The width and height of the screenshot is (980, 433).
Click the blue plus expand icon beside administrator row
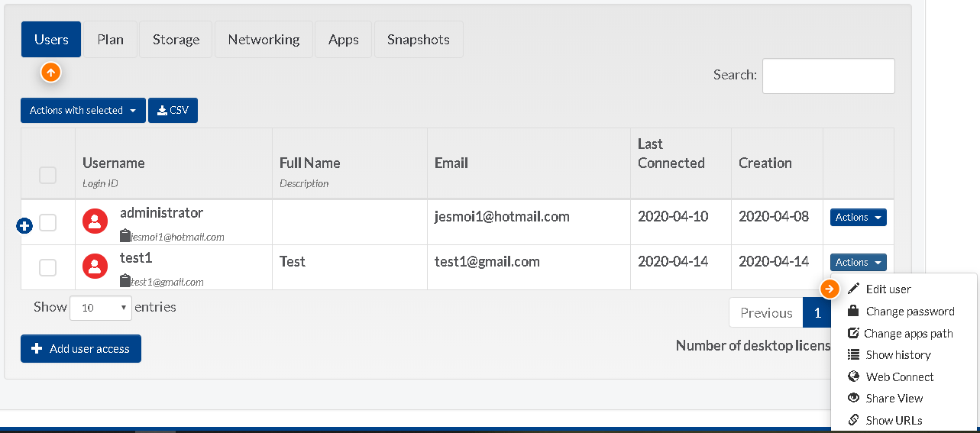click(24, 226)
